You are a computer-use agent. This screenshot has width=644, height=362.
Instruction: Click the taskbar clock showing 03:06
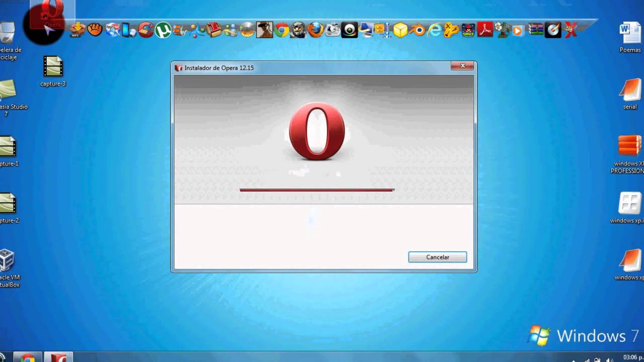tap(633, 357)
